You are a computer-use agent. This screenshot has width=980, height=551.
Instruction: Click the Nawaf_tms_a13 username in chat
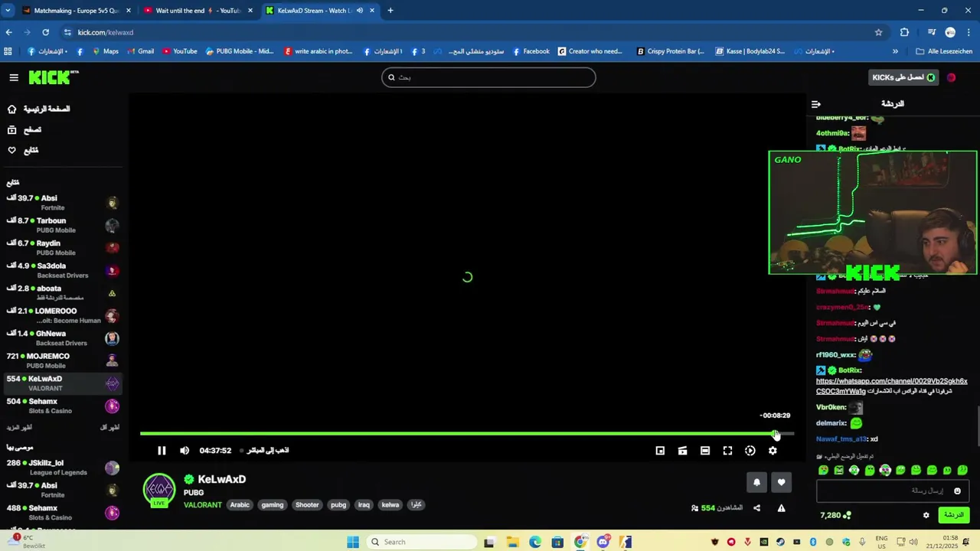(x=841, y=439)
